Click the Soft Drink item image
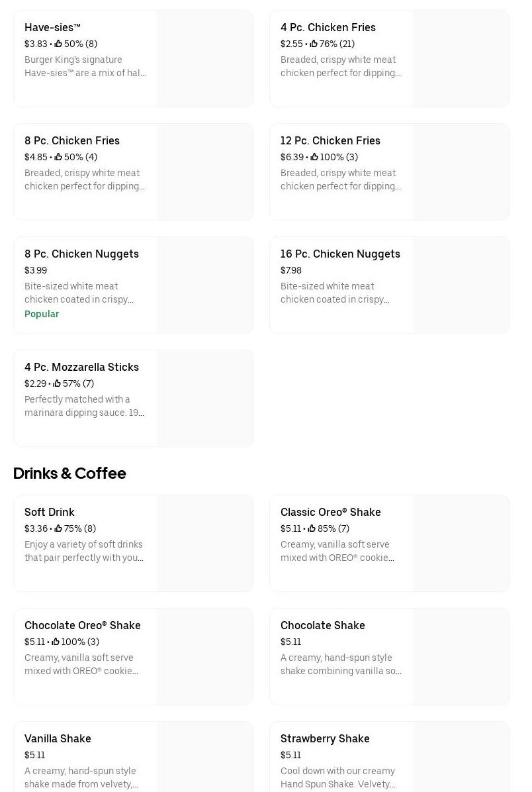 pos(205,543)
